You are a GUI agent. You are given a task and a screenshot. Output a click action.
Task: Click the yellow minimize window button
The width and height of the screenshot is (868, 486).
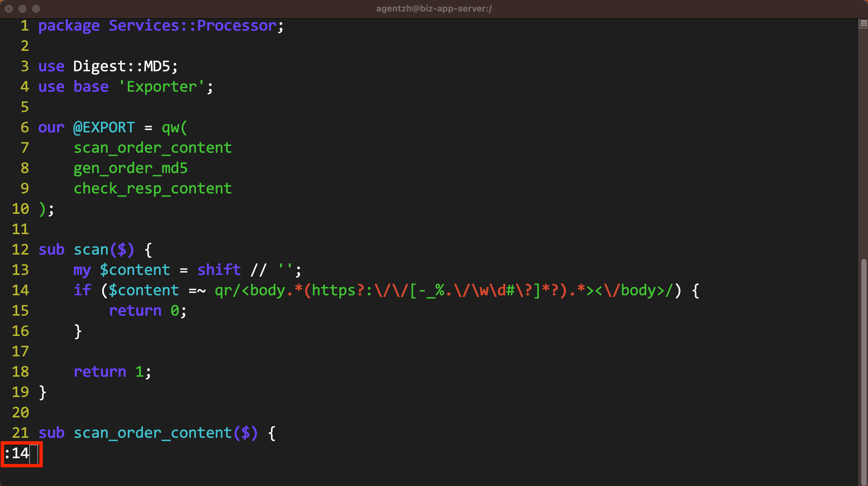22,9
